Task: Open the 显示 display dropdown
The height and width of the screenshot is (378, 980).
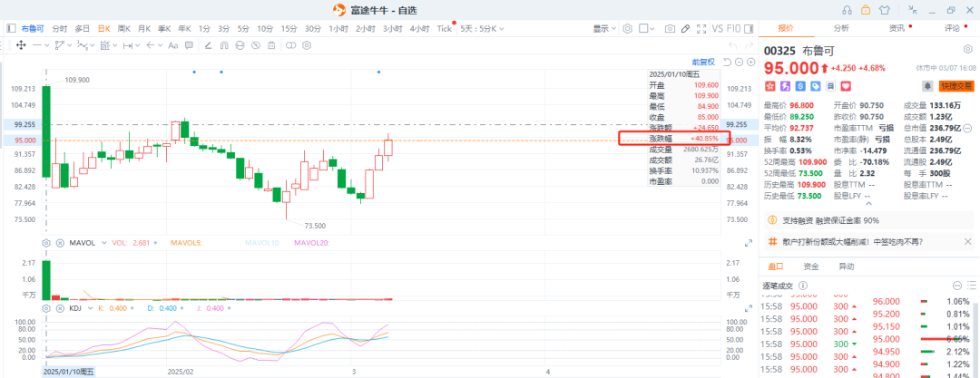Action: (x=604, y=28)
